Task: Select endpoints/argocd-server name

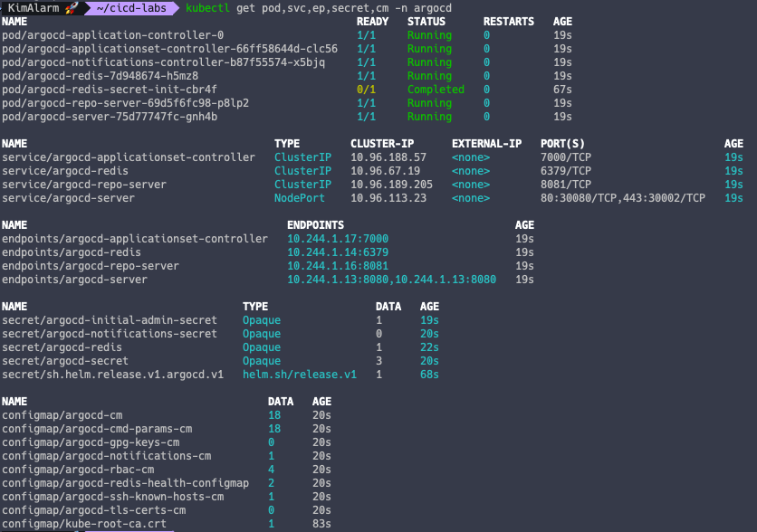Action: [74, 280]
